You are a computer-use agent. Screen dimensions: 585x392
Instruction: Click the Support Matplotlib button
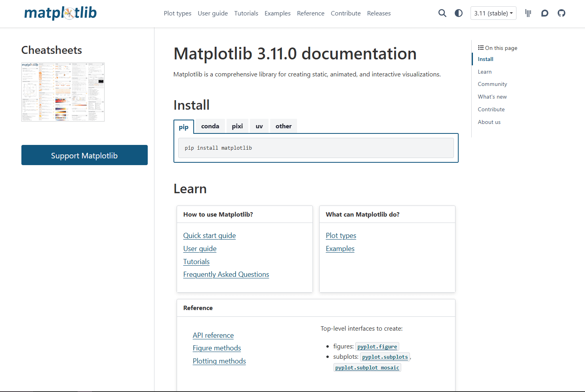[84, 155]
